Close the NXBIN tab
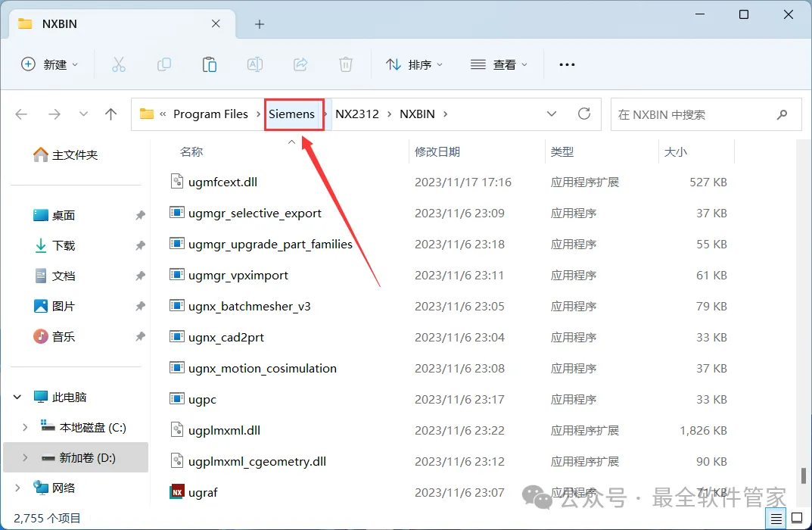Image resolution: width=812 pixels, height=530 pixels. click(x=216, y=23)
